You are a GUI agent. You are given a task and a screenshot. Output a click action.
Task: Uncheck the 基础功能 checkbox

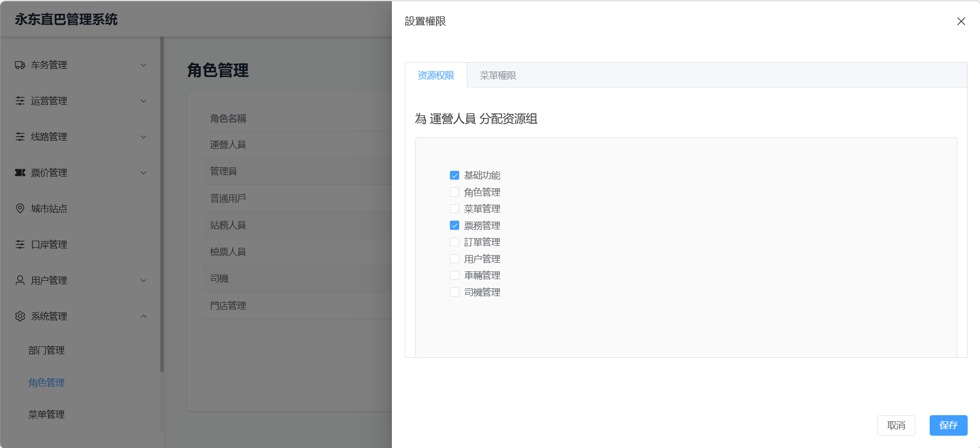[455, 176]
